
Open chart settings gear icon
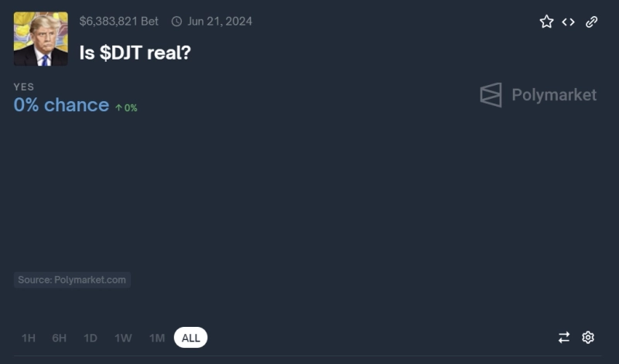[x=588, y=337]
